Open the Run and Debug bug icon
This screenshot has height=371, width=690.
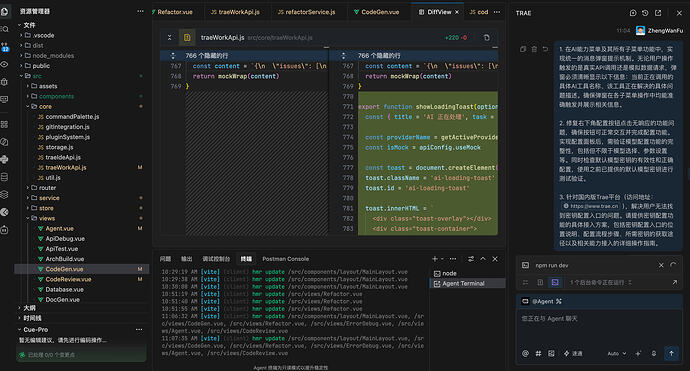pos(4,82)
